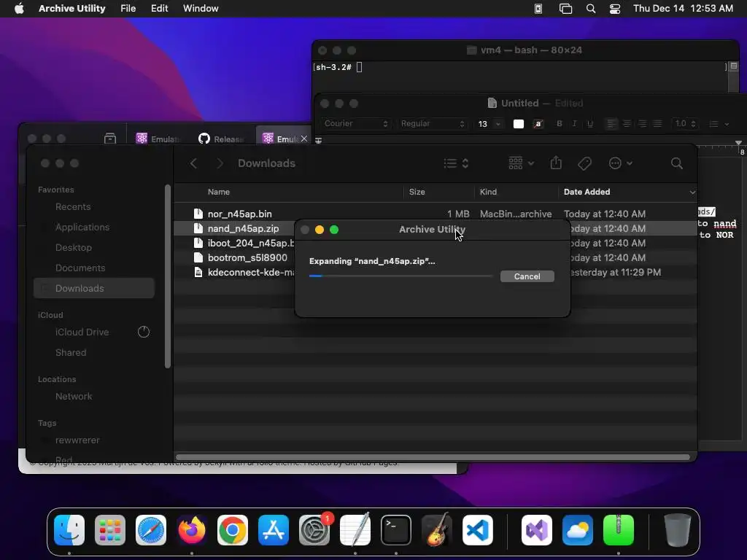
Task: Select Network in Finder sidebar
Action: point(74,396)
